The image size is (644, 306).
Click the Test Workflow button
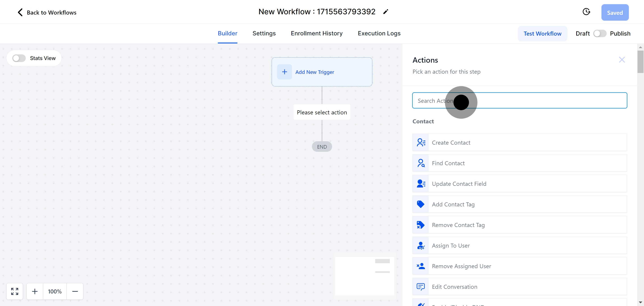(x=542, y=34)
